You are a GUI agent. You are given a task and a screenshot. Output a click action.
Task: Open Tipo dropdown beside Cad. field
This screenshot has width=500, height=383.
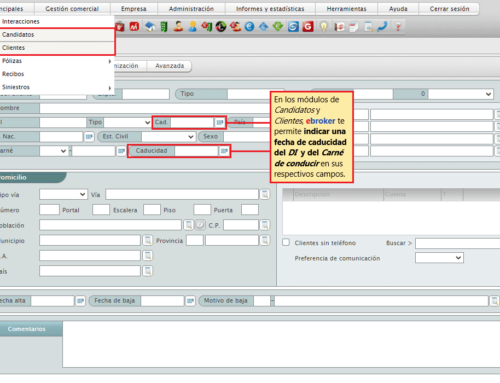pos(128,122)
